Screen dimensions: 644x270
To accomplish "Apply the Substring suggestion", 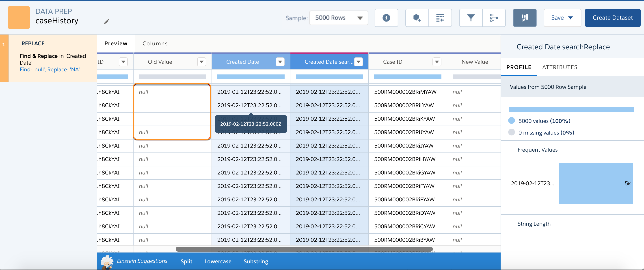I will coord(256,261).
